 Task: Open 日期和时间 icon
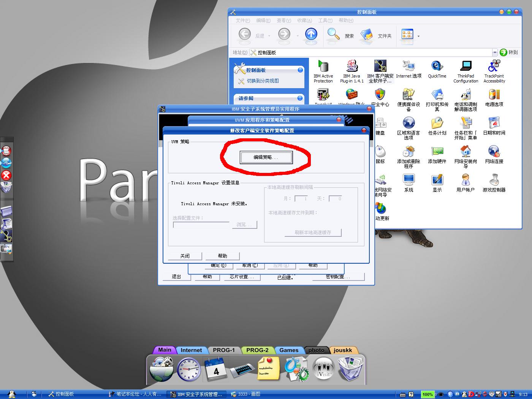pos(494,126)
